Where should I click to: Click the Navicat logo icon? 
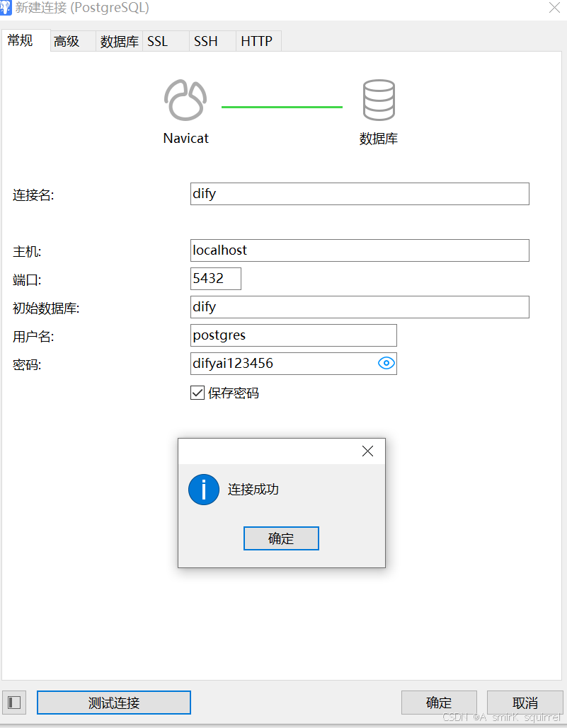point(185,100)
